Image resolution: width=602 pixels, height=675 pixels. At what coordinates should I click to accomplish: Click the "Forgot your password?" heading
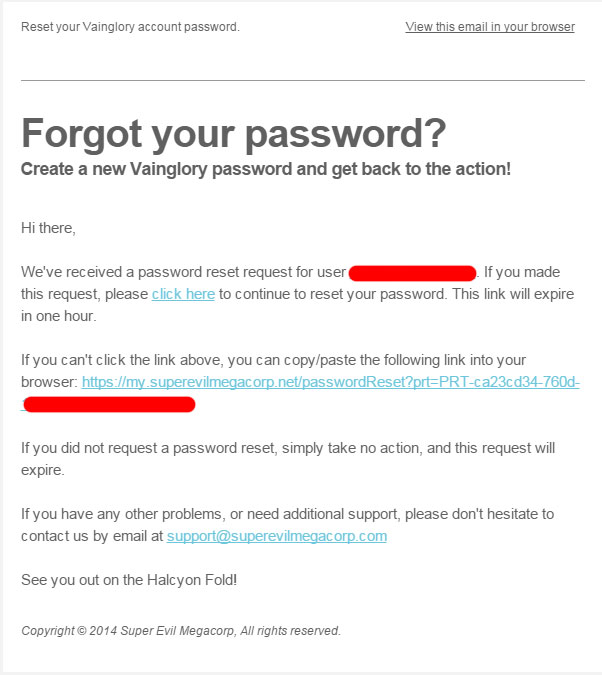pos(233,134)
